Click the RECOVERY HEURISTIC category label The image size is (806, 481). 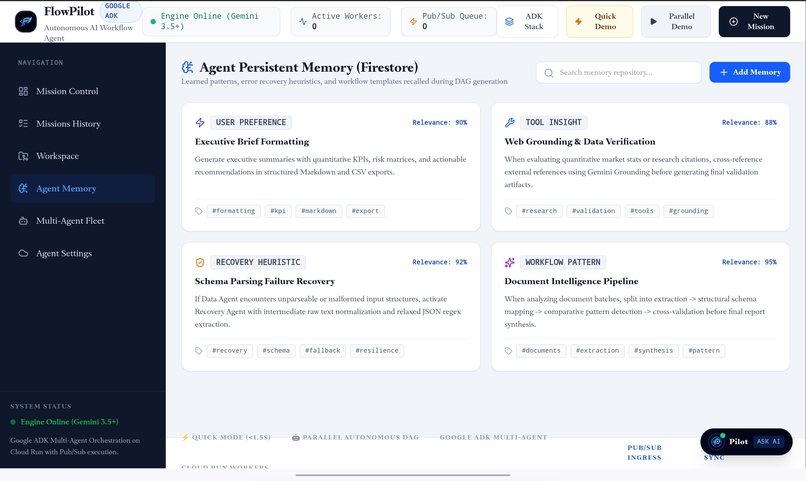(258, 263)
